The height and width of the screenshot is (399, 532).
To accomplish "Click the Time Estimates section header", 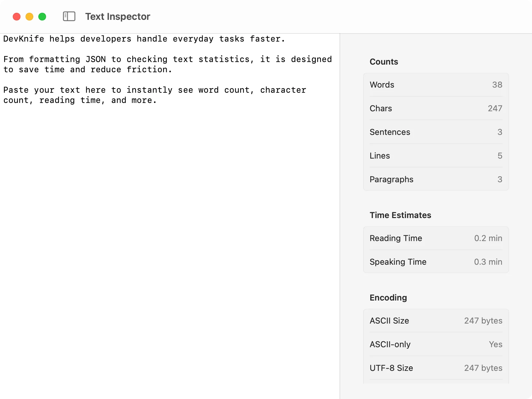I will coord(400,215).
